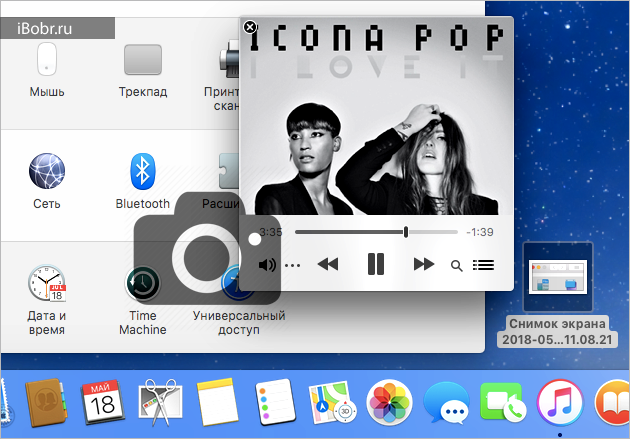The width and height of the screenshot is (630, 439).
Task: Open Notes from the Dock
Action: click(x=217, y=402)
